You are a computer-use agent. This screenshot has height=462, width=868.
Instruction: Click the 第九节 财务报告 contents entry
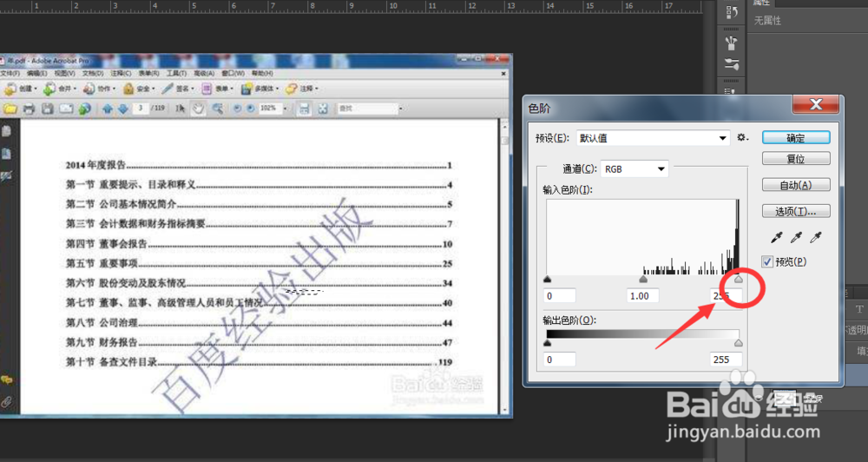point(259,342)
